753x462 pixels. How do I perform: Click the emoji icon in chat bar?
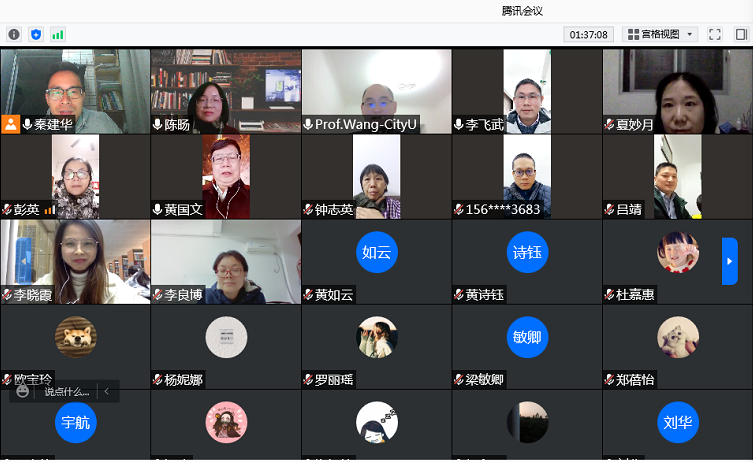22,391
